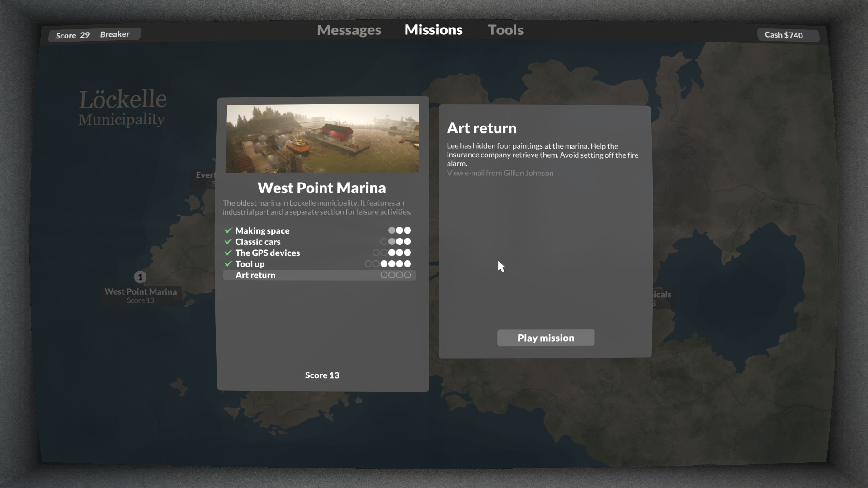
Task: Select the Tool up mission
Action: click(250, 264)
